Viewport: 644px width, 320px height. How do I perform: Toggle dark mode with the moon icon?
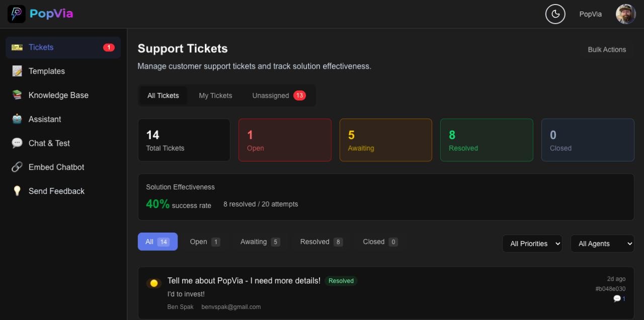pos(555,14)
